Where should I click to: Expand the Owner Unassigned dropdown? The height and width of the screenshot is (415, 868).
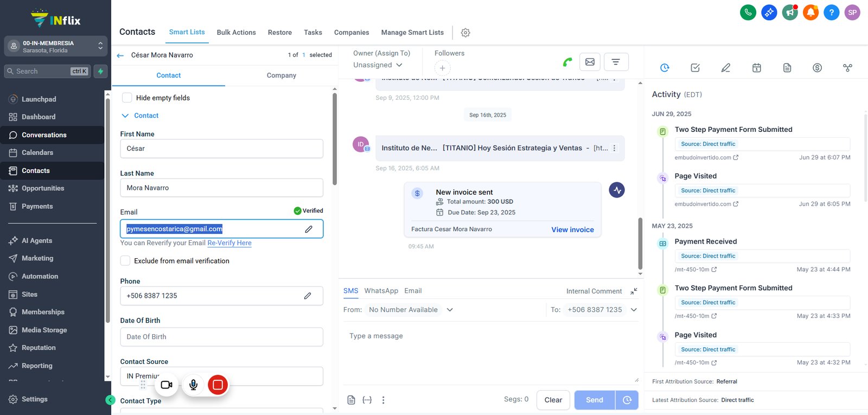[378, 65]
